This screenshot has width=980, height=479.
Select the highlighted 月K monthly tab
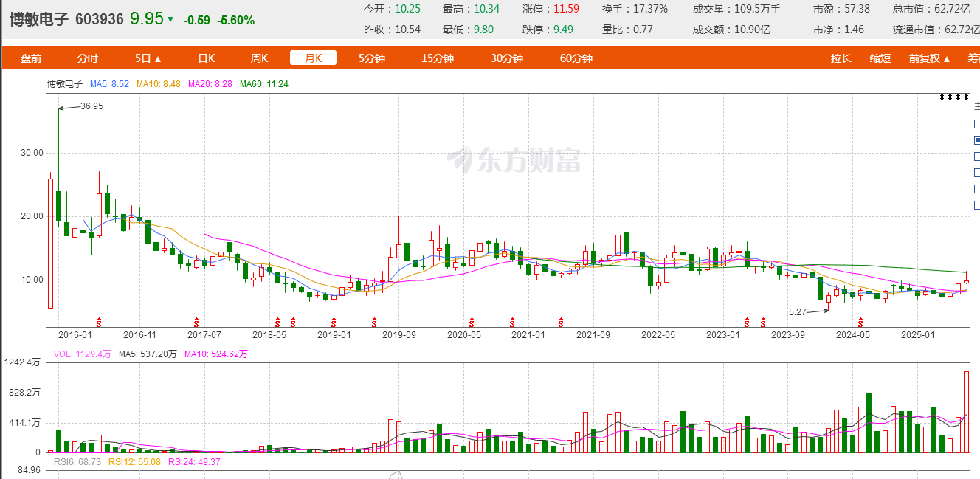coord(313,58)
